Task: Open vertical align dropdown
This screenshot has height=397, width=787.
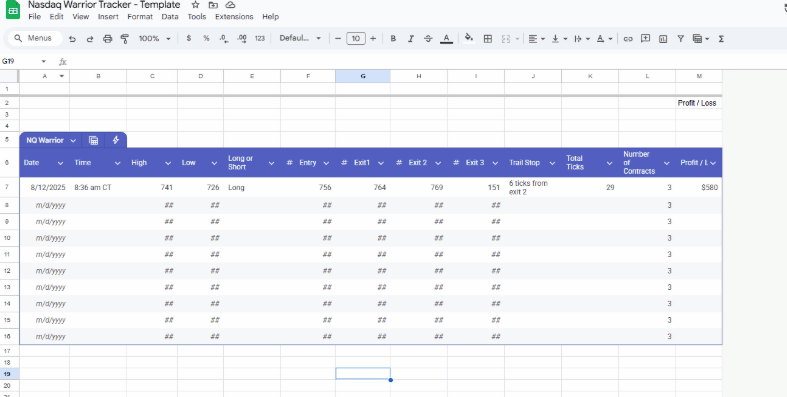Action: coord(559,39)
